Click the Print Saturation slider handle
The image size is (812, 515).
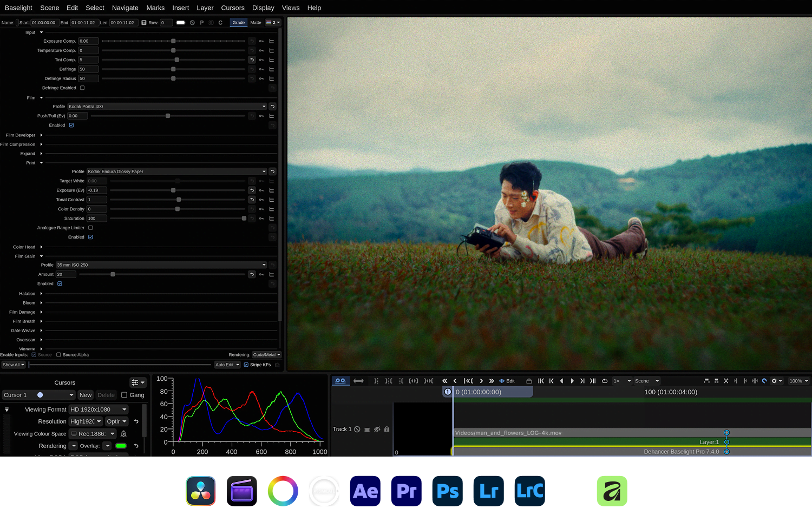coord(244,219)
